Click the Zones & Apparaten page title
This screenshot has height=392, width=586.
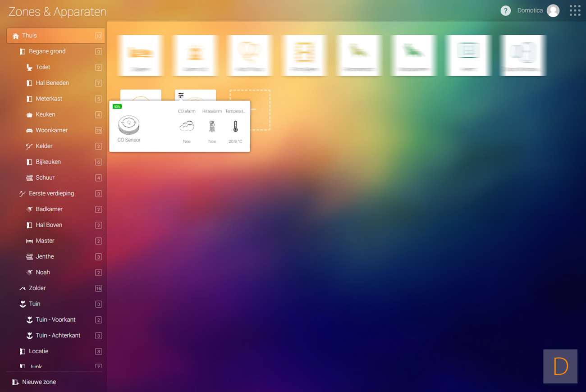pos(58,12)
